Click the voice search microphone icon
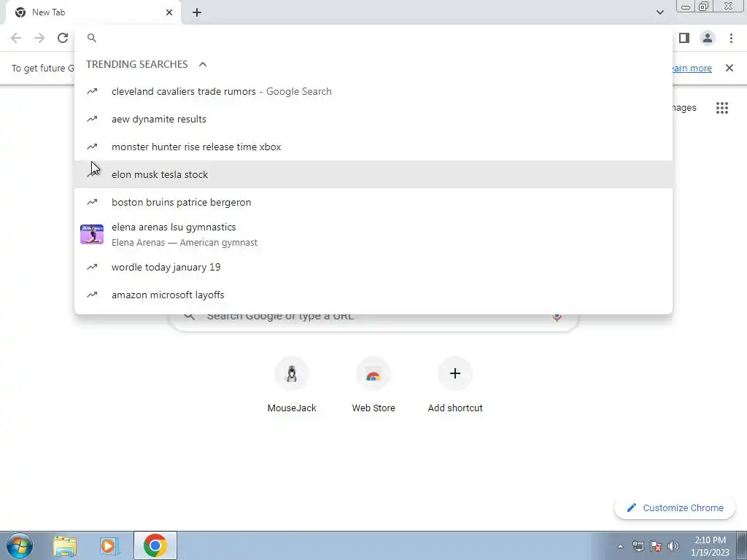 pyautogui.click(x=557, y=316)
